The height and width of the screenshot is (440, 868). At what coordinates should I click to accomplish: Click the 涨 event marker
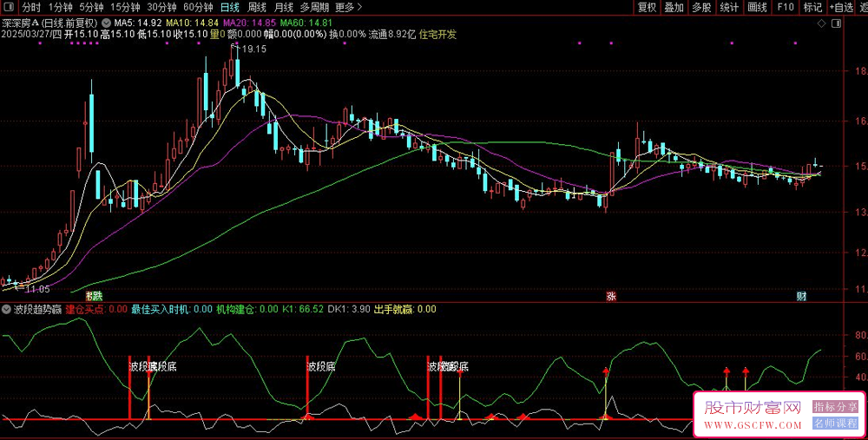pyautogui.click(x=611, y=296)
